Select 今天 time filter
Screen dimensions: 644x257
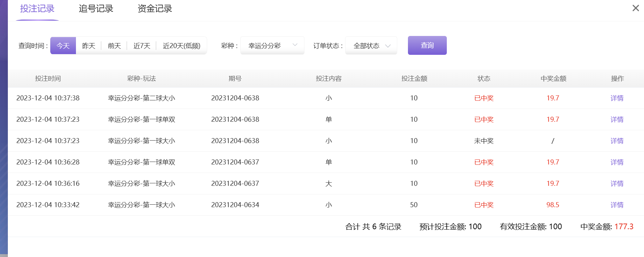[63, 46]
